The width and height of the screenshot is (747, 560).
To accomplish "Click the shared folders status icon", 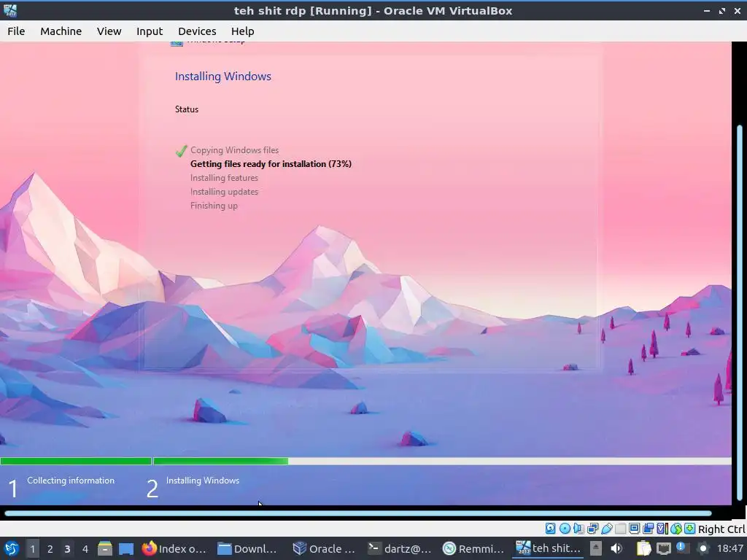I will (x=620, y=529).
